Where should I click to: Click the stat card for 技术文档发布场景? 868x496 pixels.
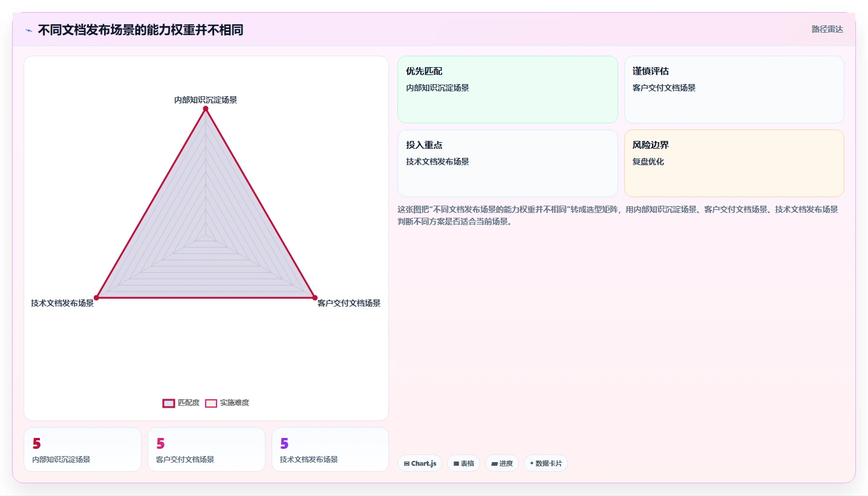coord(330,449)
